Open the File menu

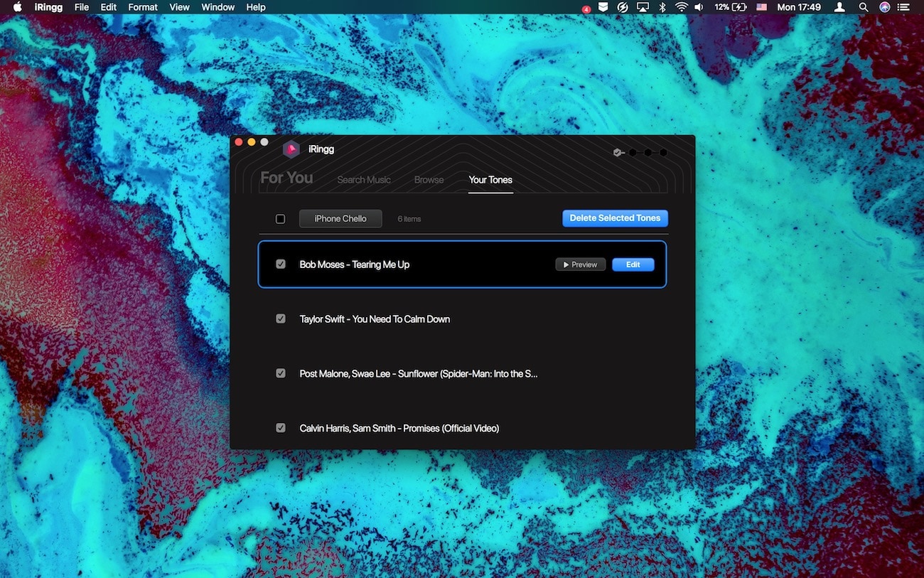point(82,7)
